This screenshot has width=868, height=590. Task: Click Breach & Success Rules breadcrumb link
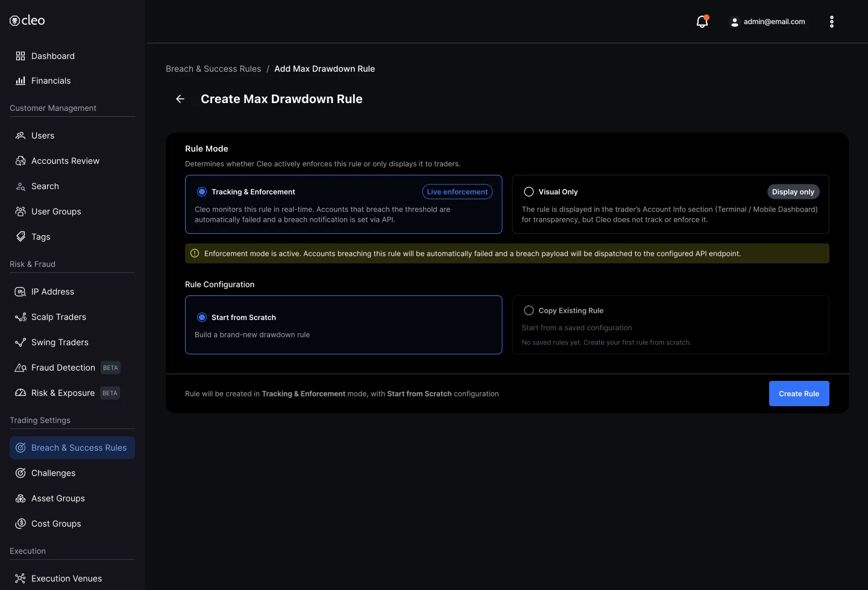point(213,69)
